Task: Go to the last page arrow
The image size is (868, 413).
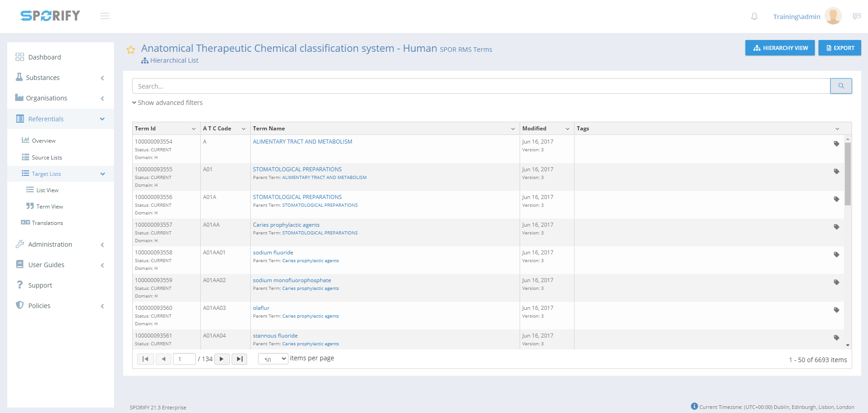Action: click(239, 359)
